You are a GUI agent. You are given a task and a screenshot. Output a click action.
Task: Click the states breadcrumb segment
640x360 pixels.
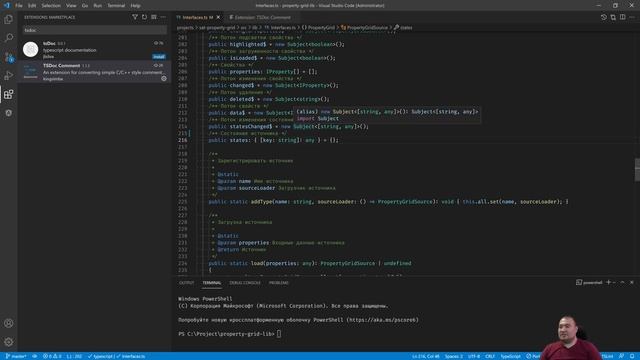403,27
